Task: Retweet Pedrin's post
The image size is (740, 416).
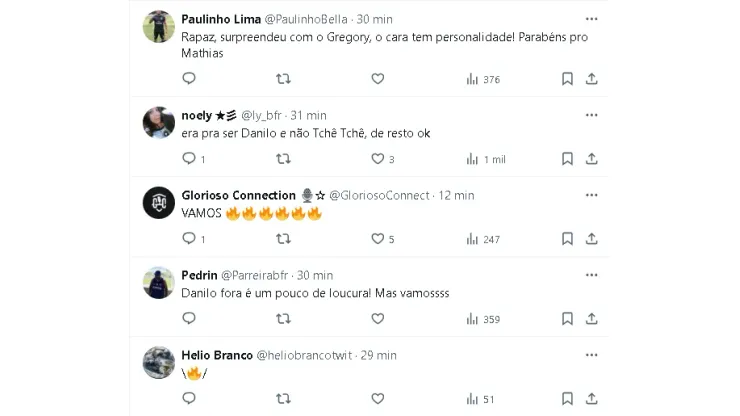Action: (283, 319)
